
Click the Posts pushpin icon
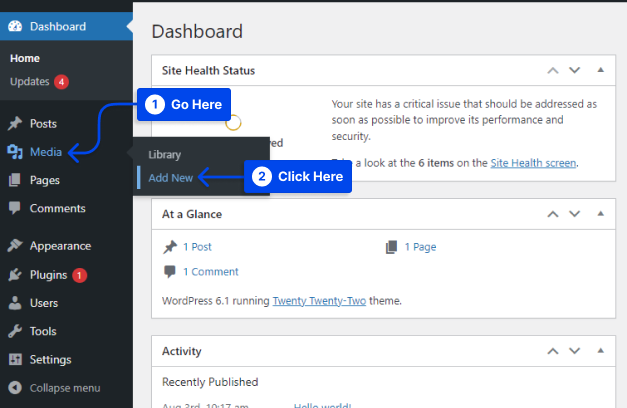point(15,124)
